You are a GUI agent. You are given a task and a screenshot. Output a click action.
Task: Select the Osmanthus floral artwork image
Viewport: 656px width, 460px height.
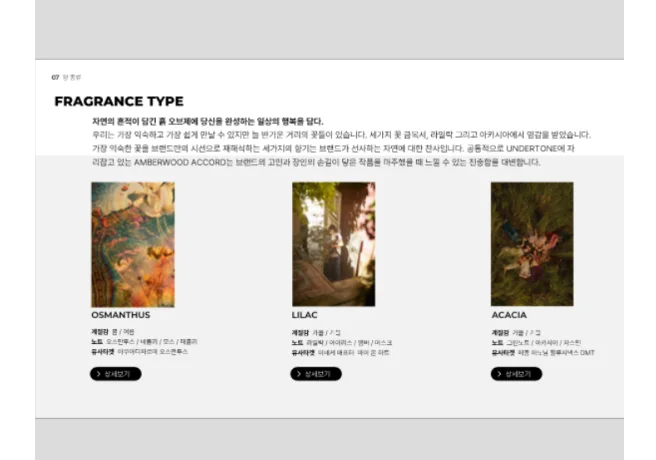pyautogui.click(x=133, y=245)
